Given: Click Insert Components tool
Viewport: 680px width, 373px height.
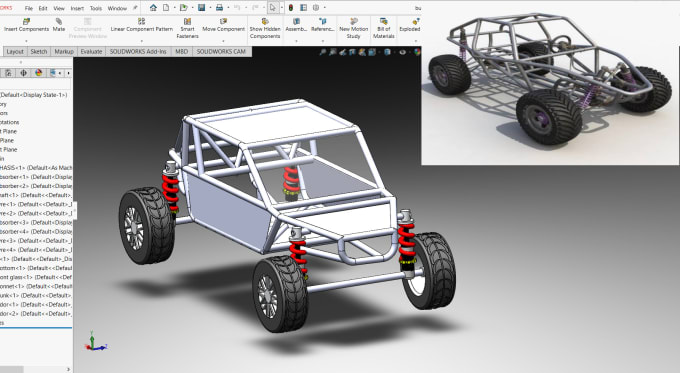Looking at the screenshot, I should [x=26, y=25].
